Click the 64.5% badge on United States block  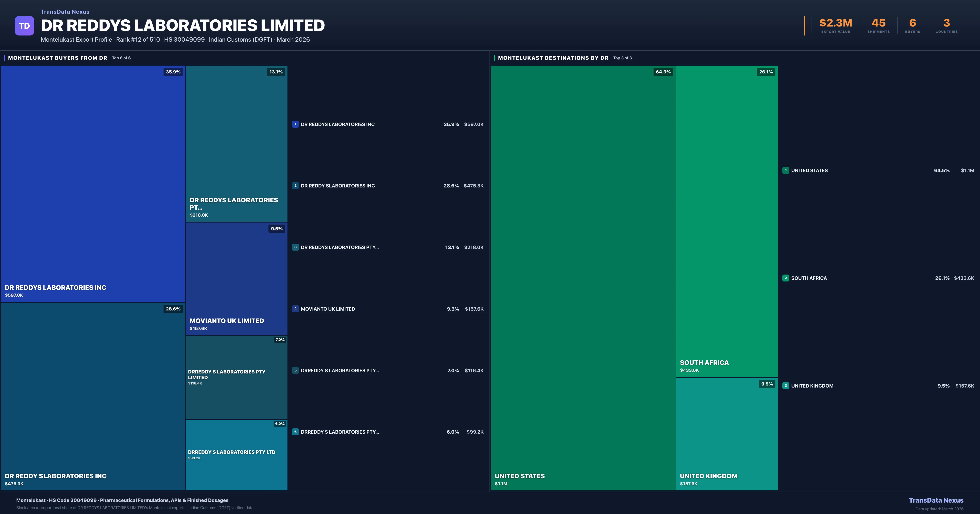[663, 72]
